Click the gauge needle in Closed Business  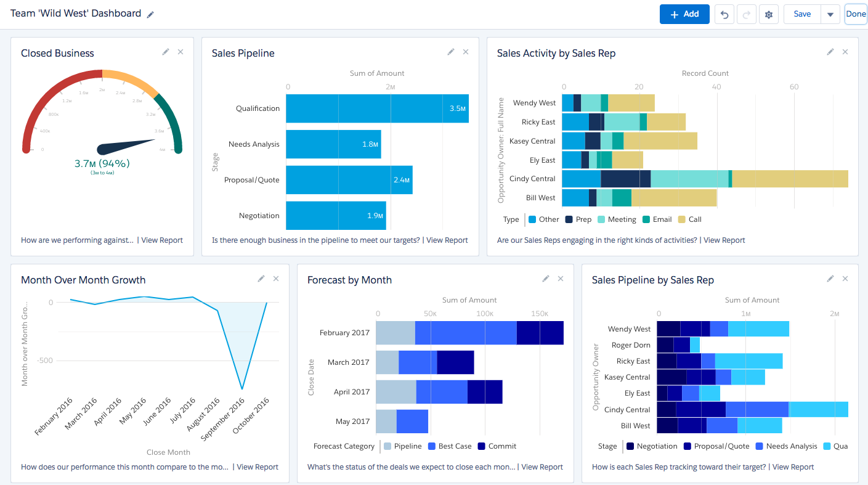click(x=126, y=147)
